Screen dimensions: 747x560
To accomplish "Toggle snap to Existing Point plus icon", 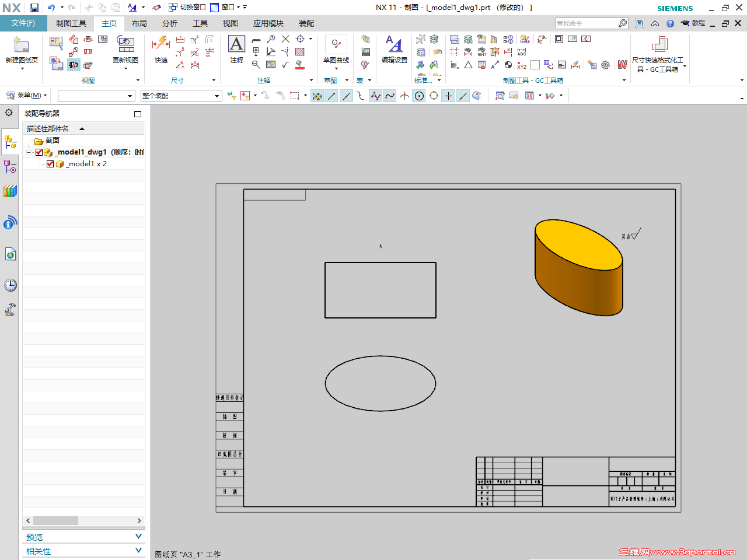I will click(x=448, y=96).
